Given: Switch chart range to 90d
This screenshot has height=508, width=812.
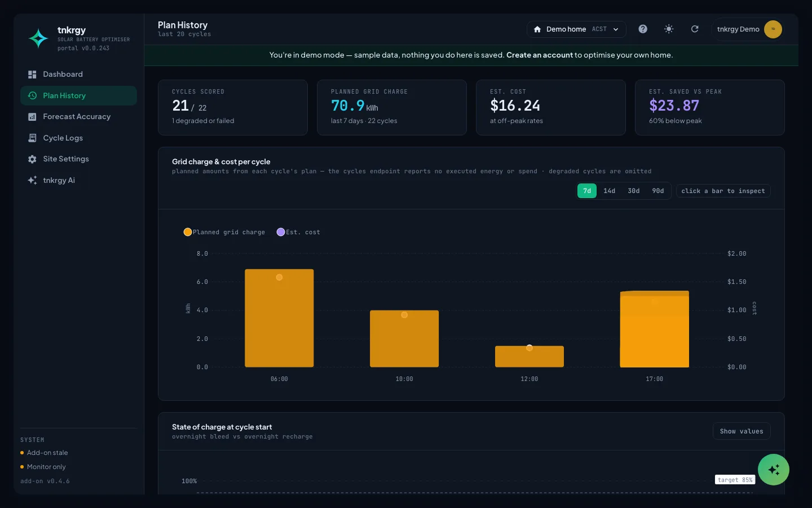Looking at the screenshot, I should click(658, 191).
